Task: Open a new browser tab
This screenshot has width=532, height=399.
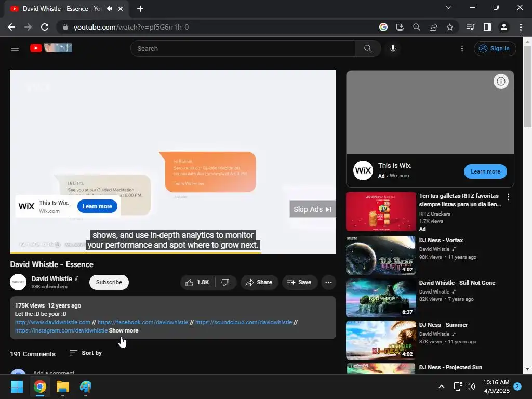Action: (x=140, y=9)
